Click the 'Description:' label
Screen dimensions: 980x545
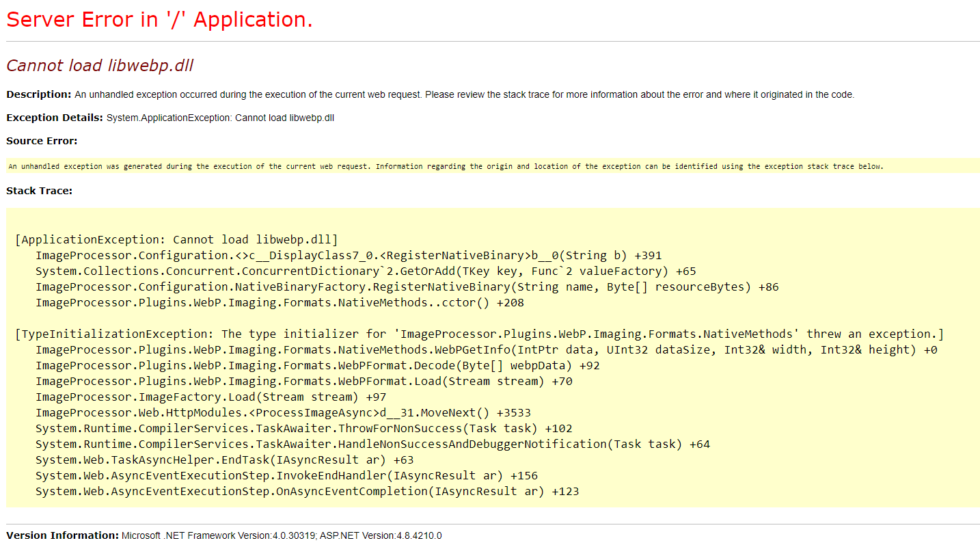(x=39, y=94)
